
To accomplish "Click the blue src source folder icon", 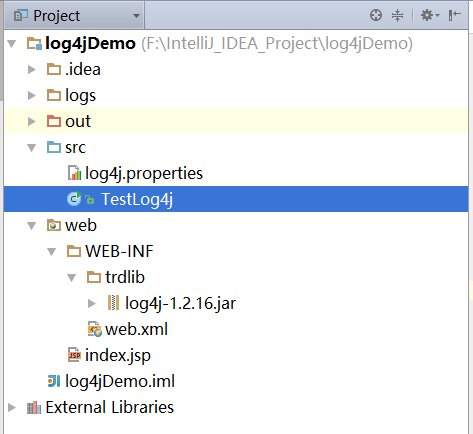I will (54, 147).
